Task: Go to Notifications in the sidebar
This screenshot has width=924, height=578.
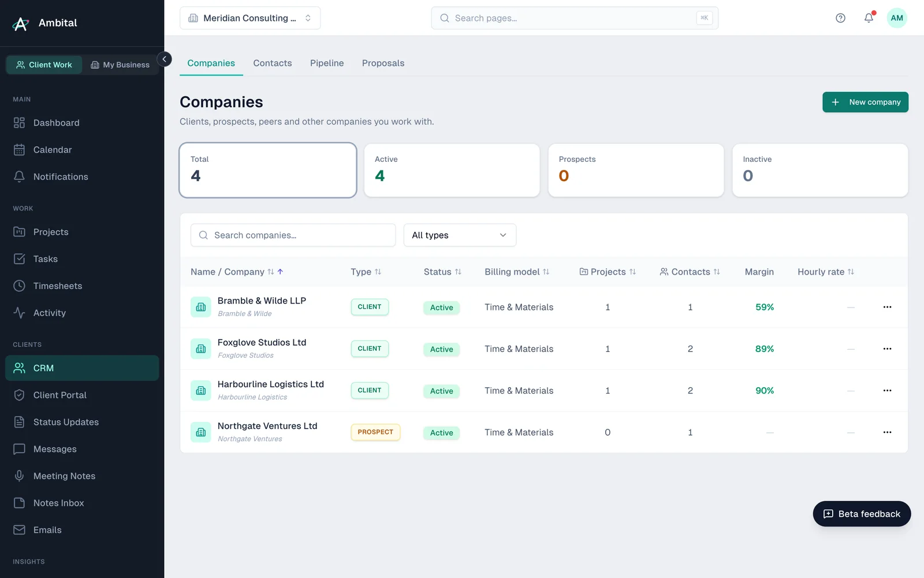Action: pos(82,177)
